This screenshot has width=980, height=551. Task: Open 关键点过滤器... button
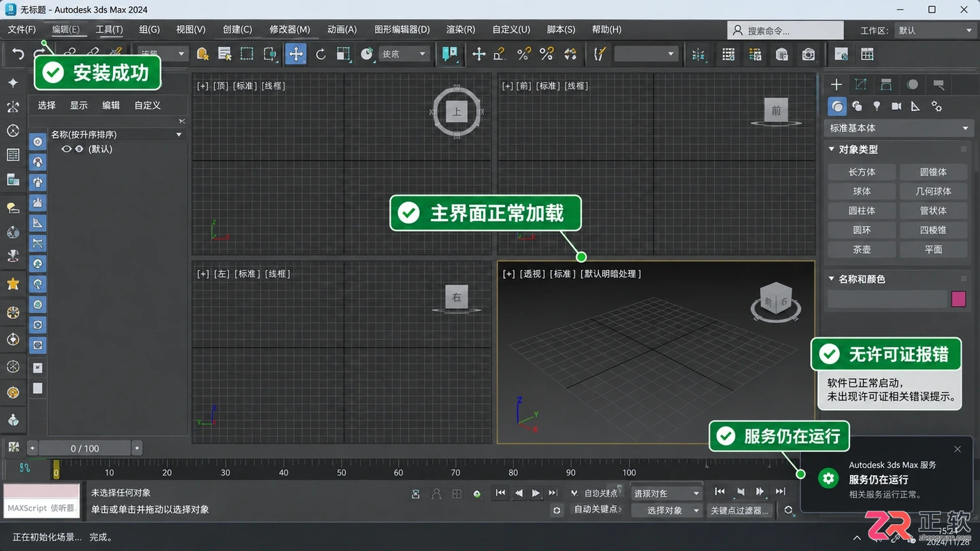click(x=740, y=510)
